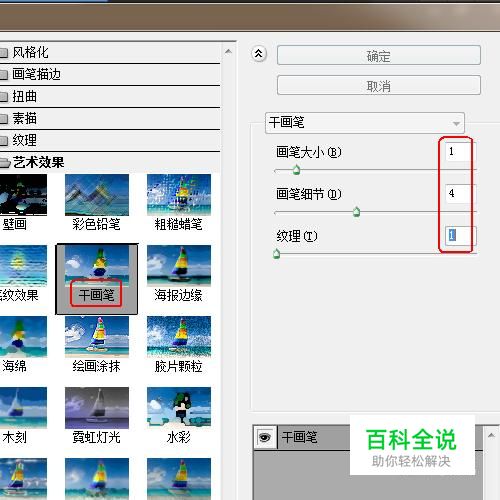
Task: Collapse the 艺术效果 filter category
Action: point(110,163)
